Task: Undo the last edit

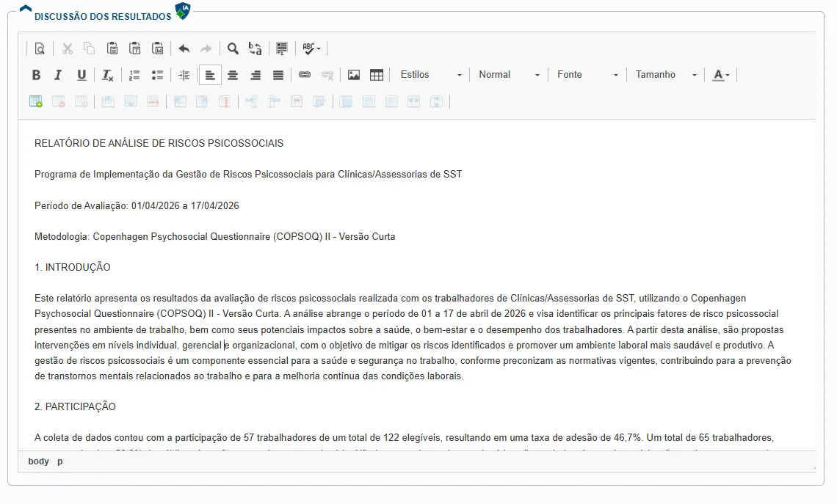Action: [x=184, y=48]
